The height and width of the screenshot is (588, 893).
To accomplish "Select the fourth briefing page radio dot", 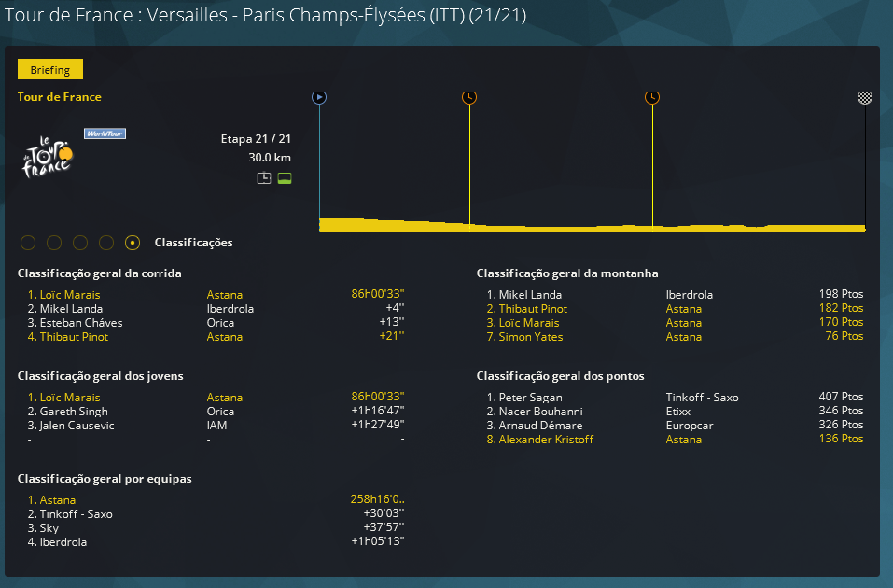I will (106, 243).
